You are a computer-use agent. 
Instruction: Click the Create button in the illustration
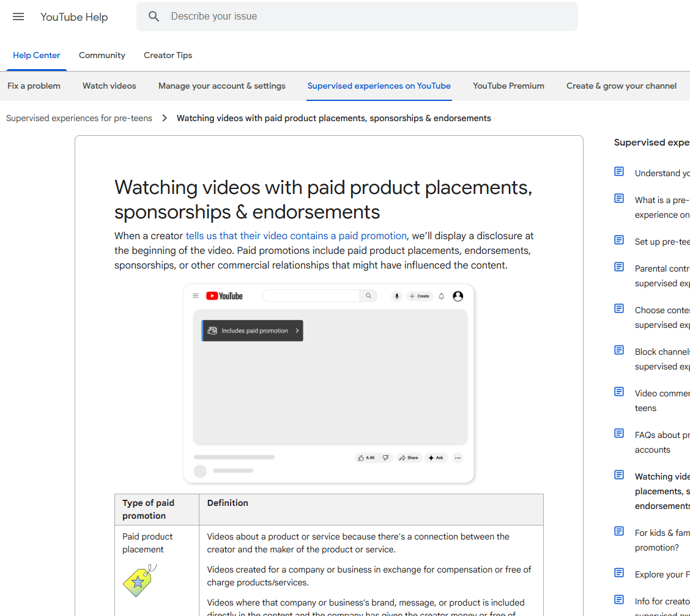click(x=420, y=296)
